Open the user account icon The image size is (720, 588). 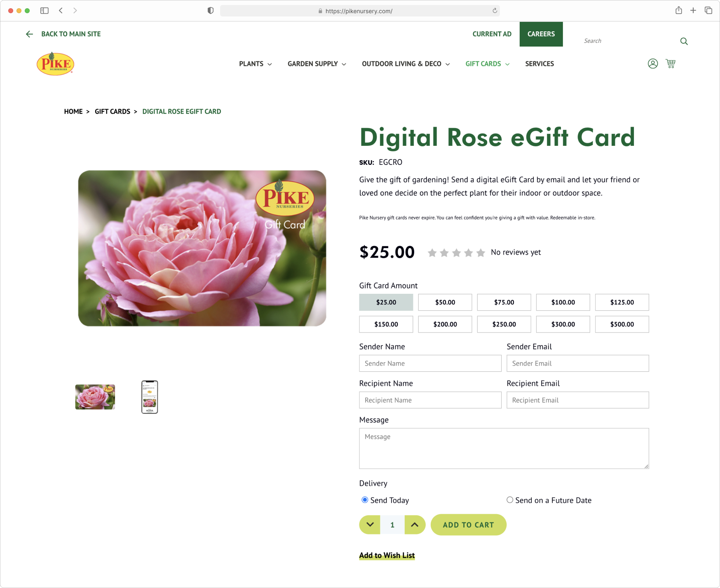click(x=653, y=64)
